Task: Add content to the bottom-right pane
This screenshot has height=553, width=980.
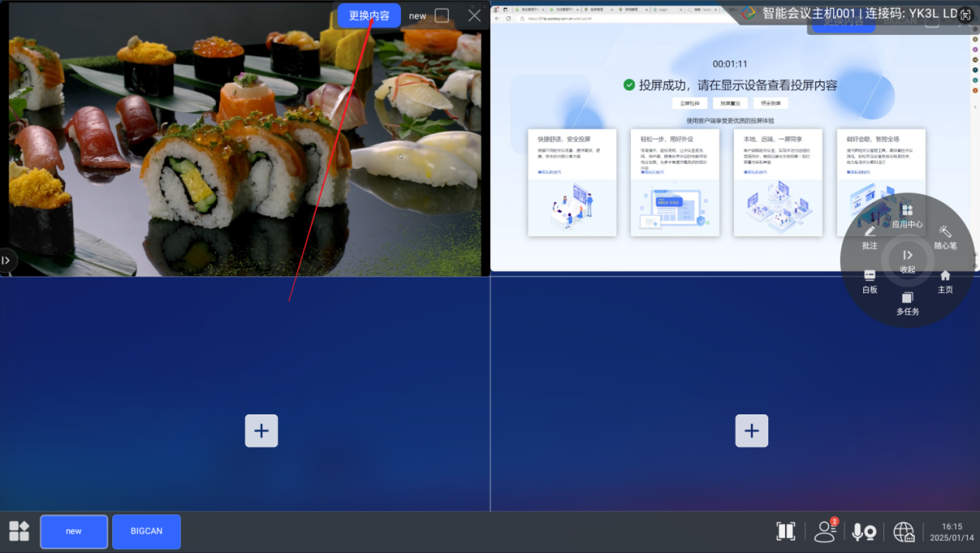Action: [751, 431]
